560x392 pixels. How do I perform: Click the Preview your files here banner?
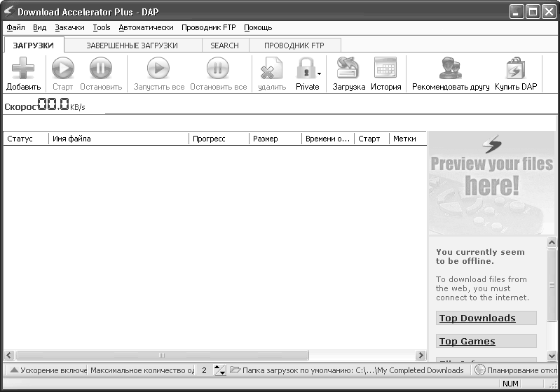(492, 183)
